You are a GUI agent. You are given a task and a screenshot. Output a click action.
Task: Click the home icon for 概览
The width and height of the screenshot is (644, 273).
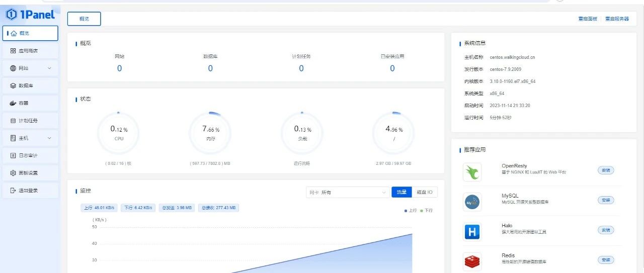(14, 33)
